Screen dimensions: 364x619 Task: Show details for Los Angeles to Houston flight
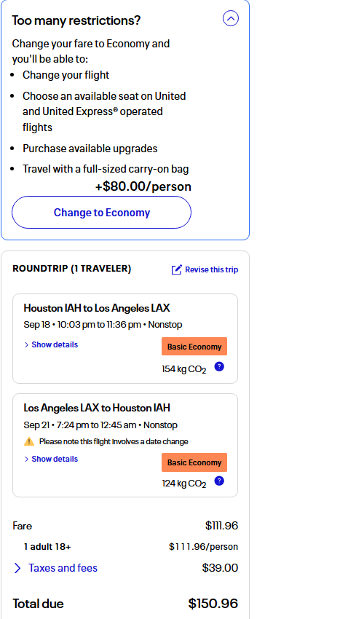[x=51, y=459]
